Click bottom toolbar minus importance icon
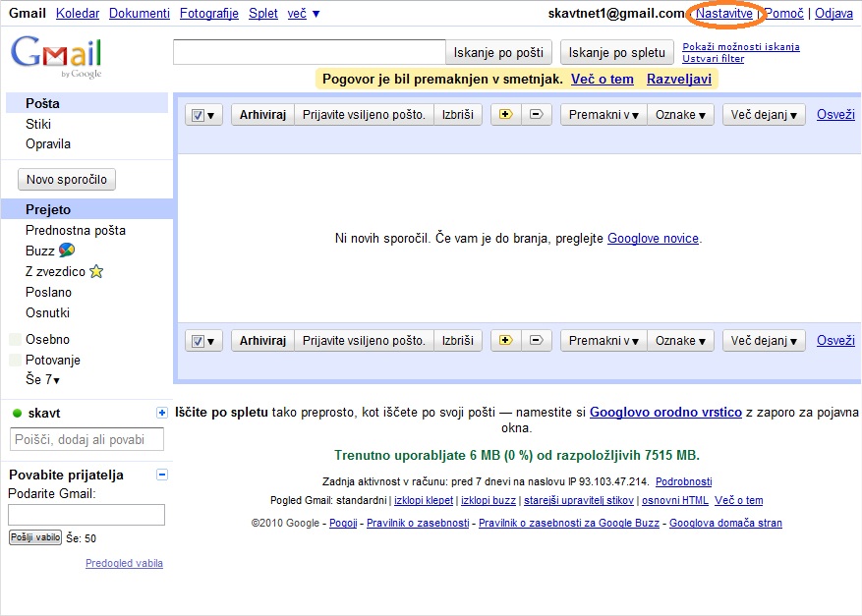Image resolution: width=862 pixels, height=616 pixels. click(537, 340)
